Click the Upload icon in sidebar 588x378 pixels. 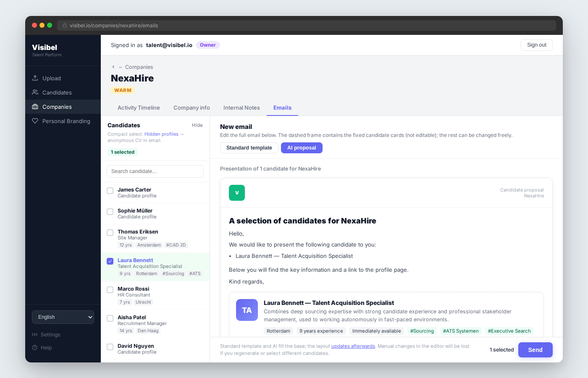coord(35,78)
